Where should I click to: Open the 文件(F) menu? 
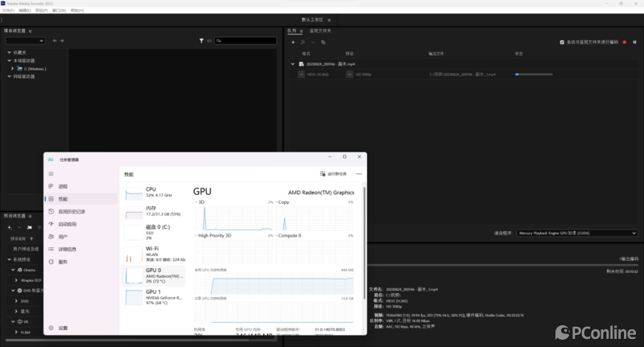[8, 10]
